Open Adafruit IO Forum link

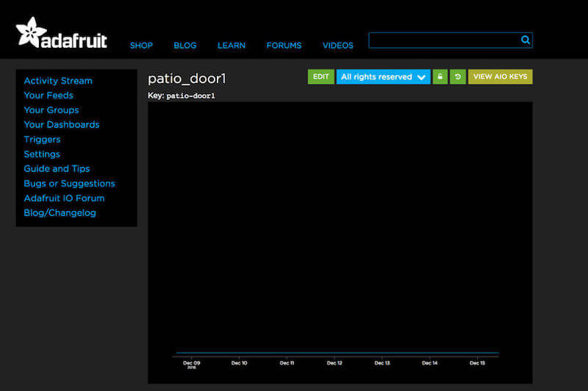coord(64,198)
